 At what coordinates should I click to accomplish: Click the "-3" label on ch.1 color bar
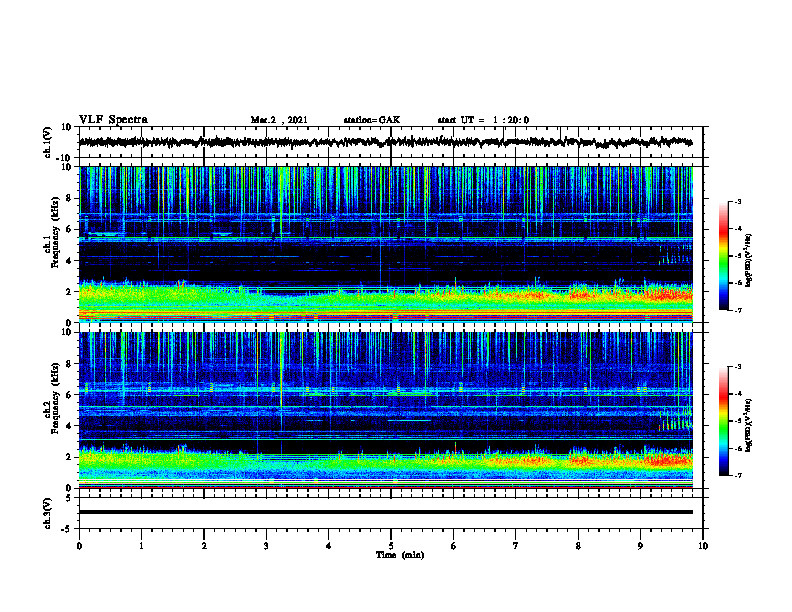click(x=737, y=202)
